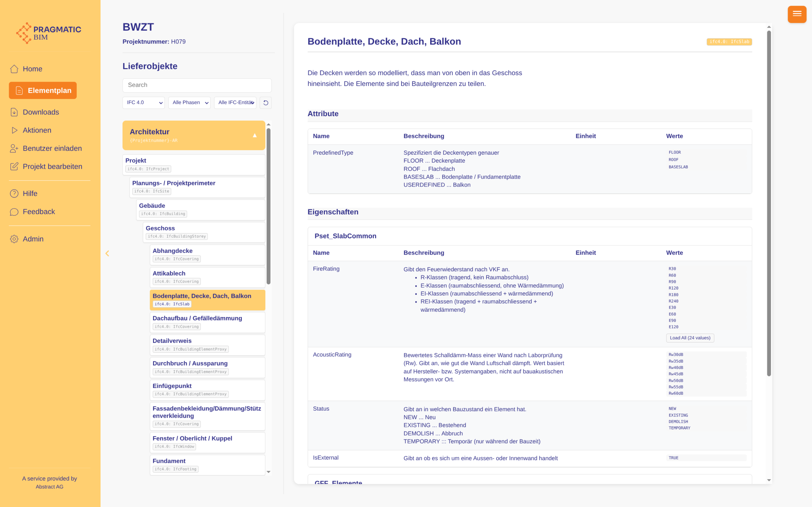The width and height of the screenshot is (812, 507).
Task: Click the Projektnummer H079 text
Action: point(154,42)
